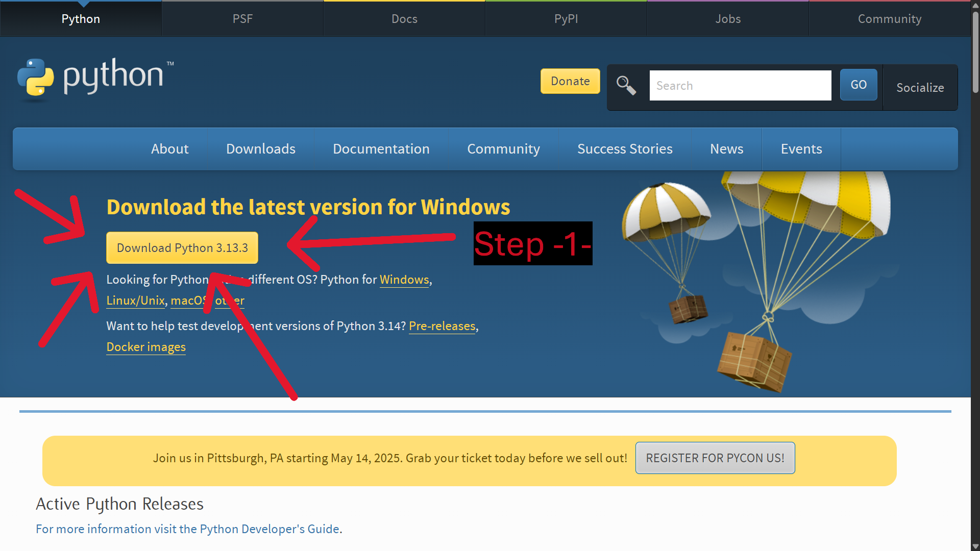Viewport: 980px width, 551px height.
Task: Open the Socialize menu
Action: point(920,87)
